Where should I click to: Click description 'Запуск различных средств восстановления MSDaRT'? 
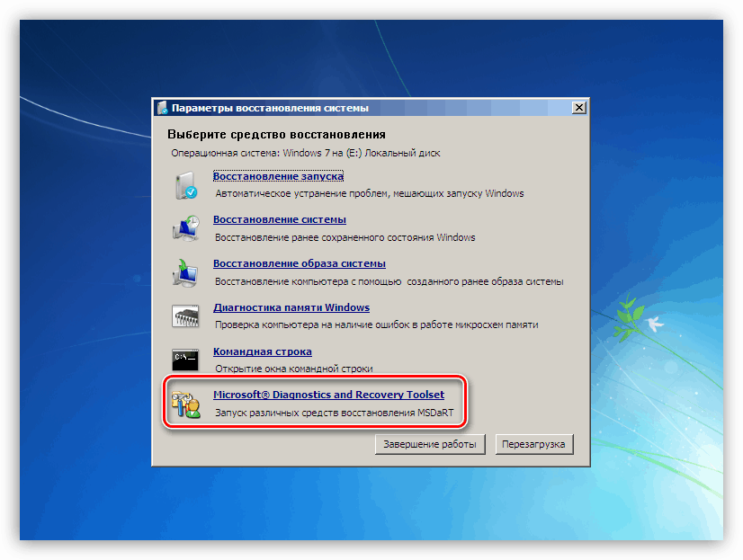click(x=334, y=413)
